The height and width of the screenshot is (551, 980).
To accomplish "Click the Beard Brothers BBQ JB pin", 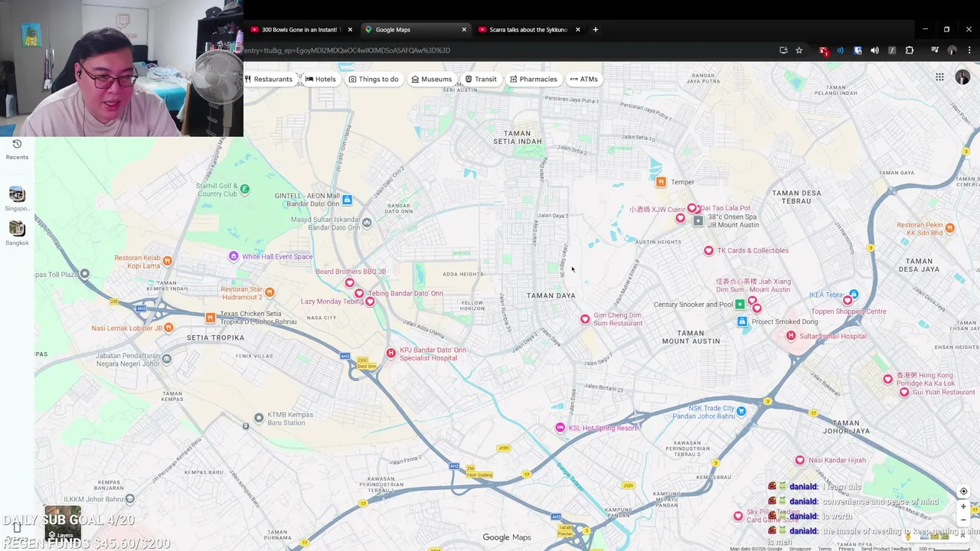I will click(349, 282).
